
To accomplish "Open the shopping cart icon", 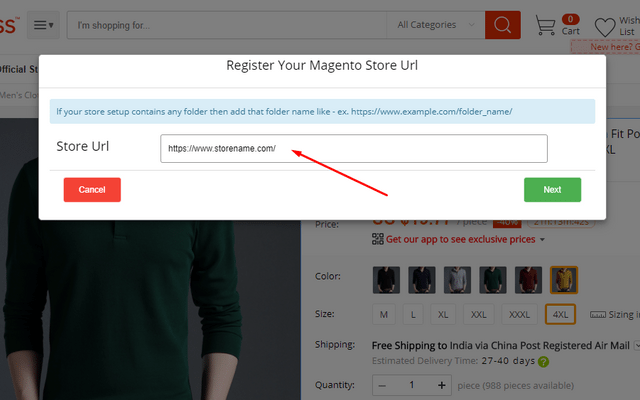I will pos(545,25).
